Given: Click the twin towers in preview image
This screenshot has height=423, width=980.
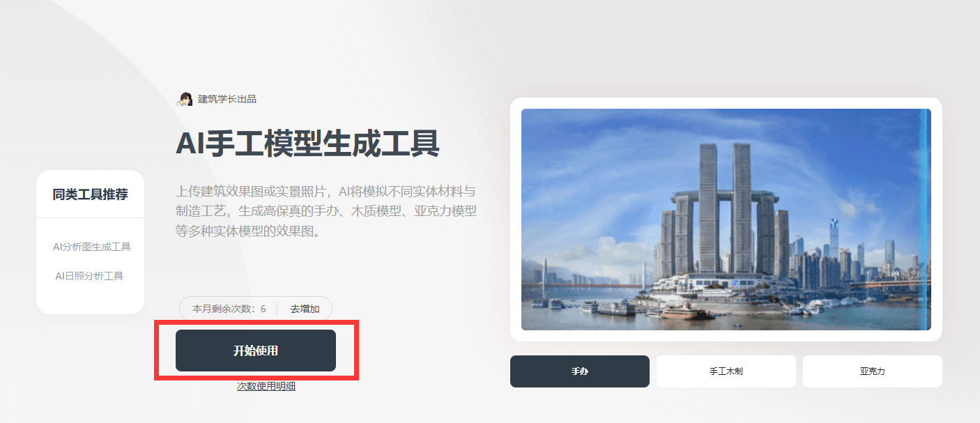Looking at the screenshot, I should 725,208.
